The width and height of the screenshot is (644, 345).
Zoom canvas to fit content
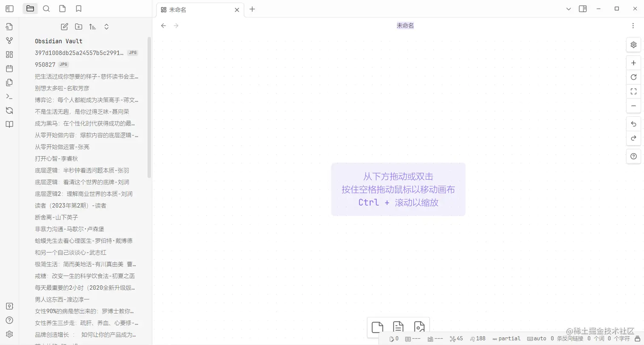[x=633, y=91]
